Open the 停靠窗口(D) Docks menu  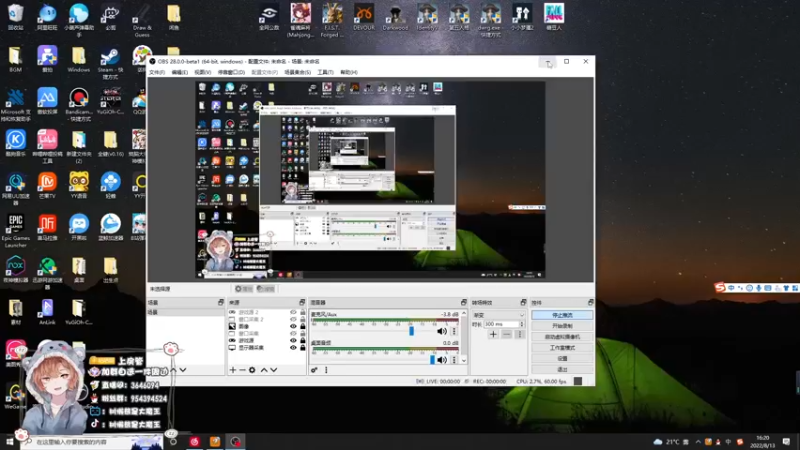[231, 72]
